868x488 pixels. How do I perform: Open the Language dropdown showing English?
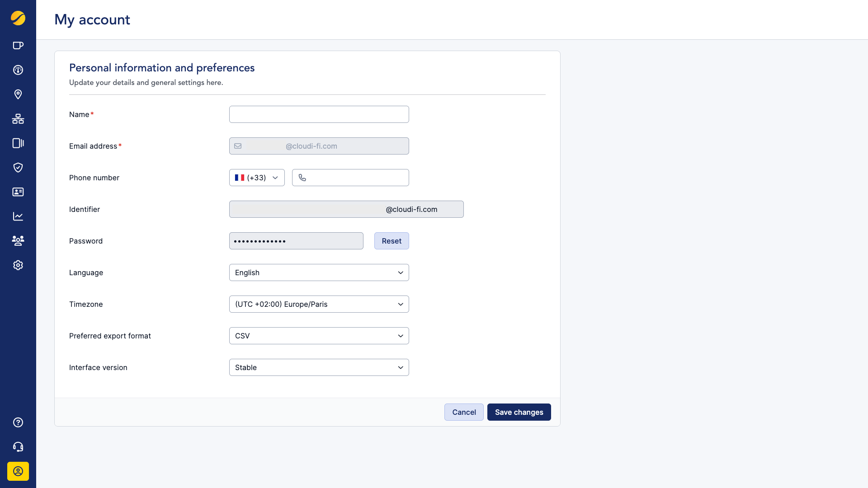[x=319, y=272]
